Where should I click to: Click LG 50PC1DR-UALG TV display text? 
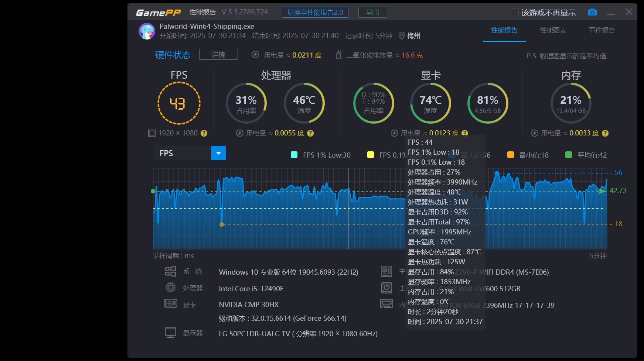coord(298,334)
